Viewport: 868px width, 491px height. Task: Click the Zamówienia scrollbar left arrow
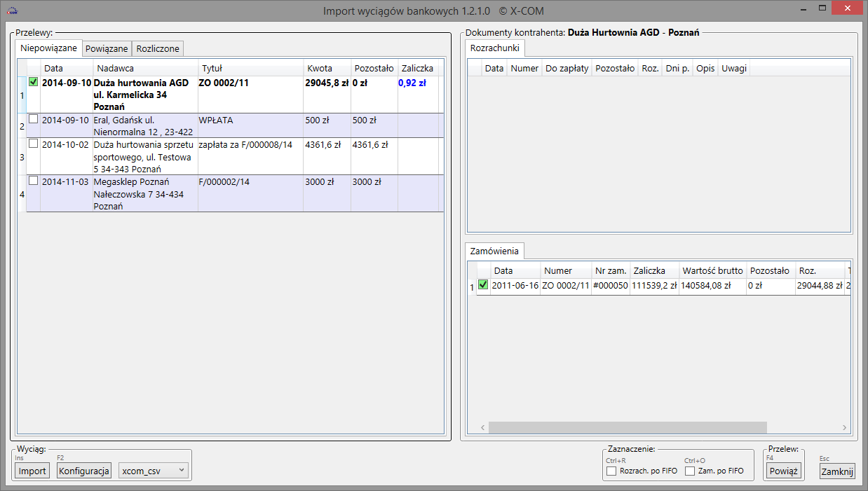click(x=482, y=427)
